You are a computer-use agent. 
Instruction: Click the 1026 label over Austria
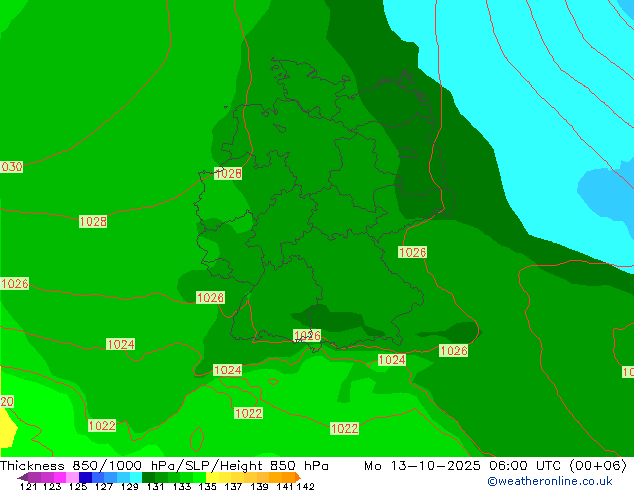click(454, 351)
